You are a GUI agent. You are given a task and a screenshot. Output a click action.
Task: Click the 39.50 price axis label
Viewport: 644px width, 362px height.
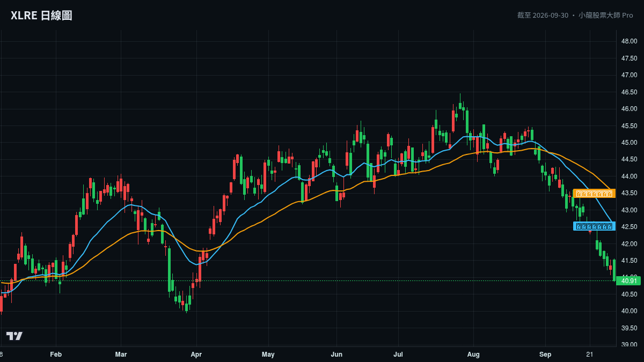pyautogui.click(x=629, y=328)
